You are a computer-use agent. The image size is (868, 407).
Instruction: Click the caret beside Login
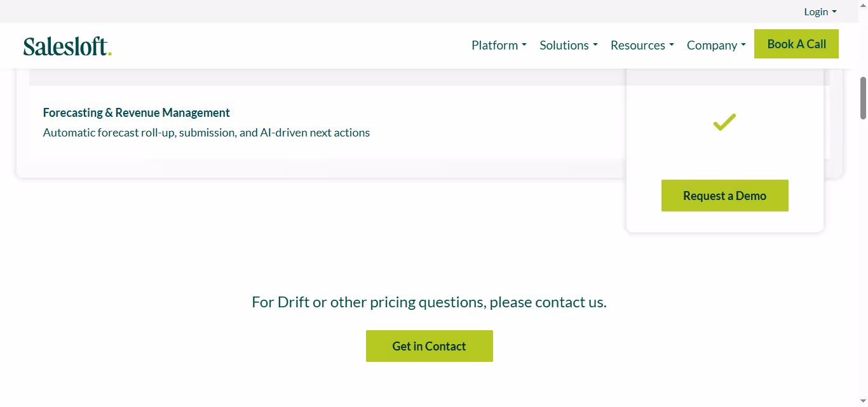click(834, 11)
